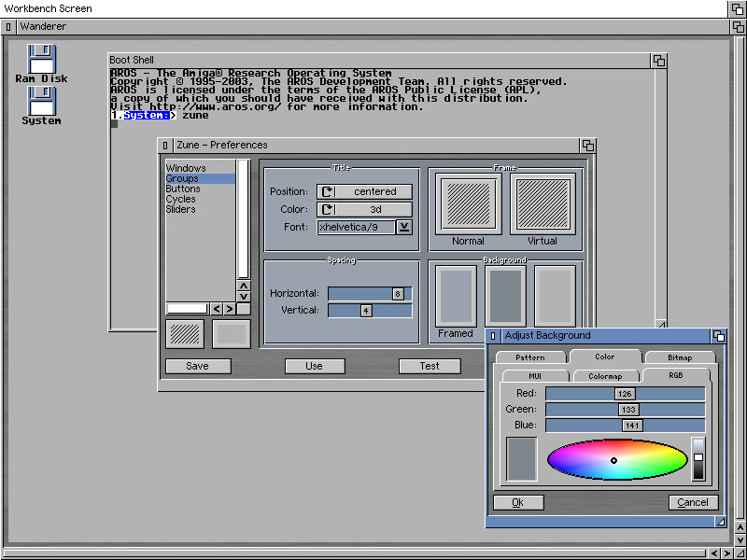Screen dimensions: 747x560
Task: Adjust the Vertical spacing slider
Action: (370, 311)
